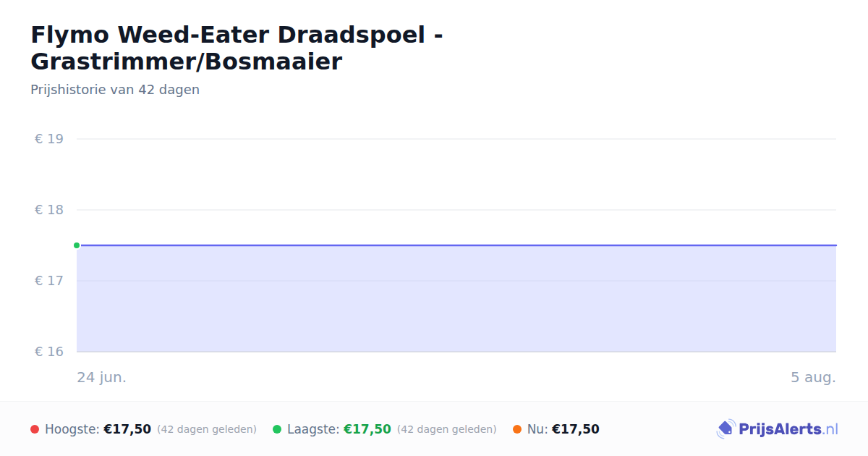Image resolution: width=868 pixels, height=456 pixels.
Task: Click the € 19 y-axis label
Action: click(49, 139)
